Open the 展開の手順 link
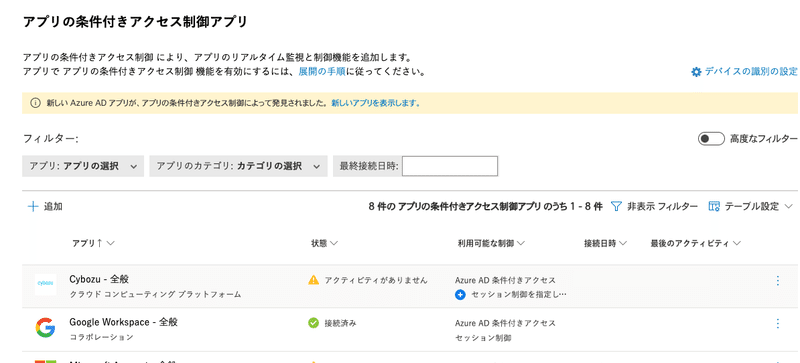This screenshot has width=800, height=363. pos(322,72)
